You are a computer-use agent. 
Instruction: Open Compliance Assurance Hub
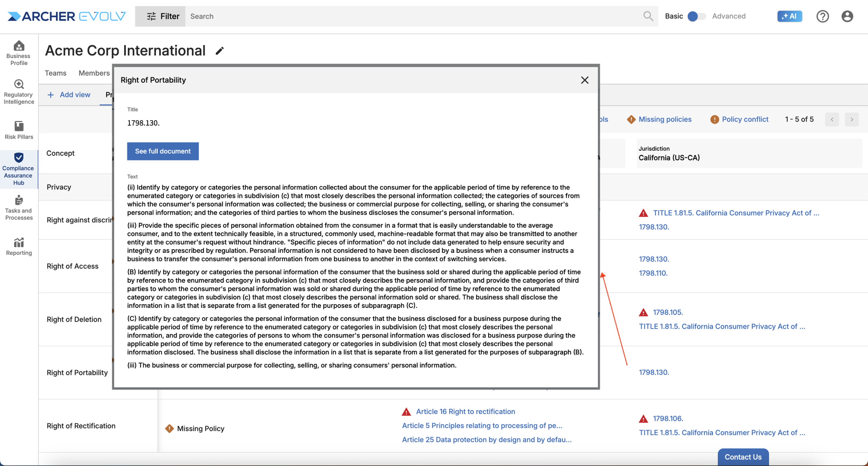click(x=19, y=169)
